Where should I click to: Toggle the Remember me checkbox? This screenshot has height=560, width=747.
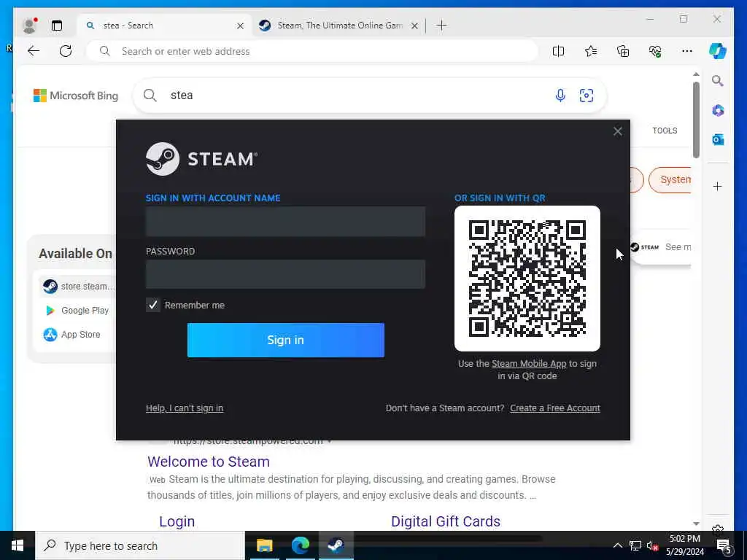[x=153, y=305]
